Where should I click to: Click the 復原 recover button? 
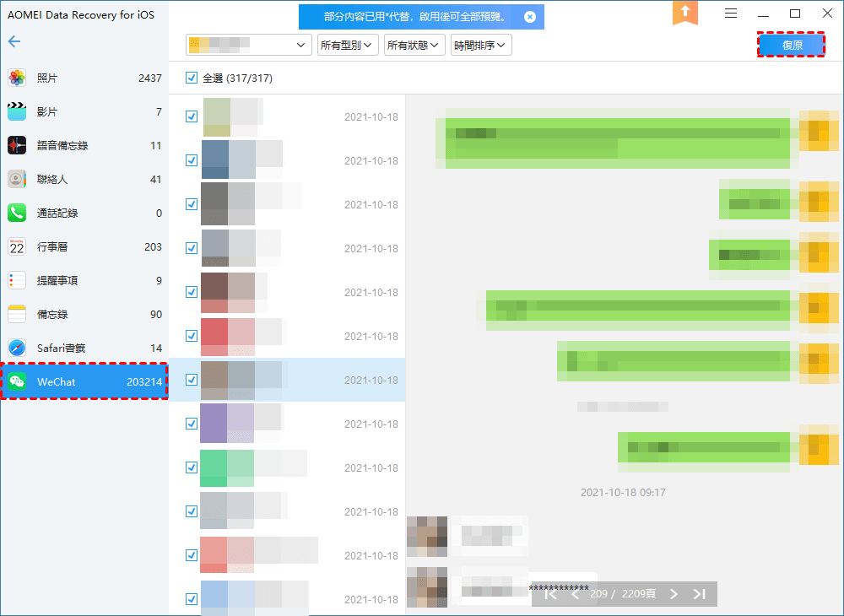[792, 46]
